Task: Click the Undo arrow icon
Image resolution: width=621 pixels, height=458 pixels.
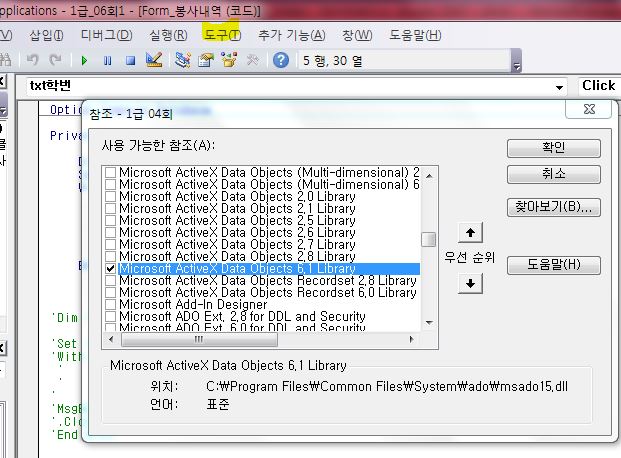Action: (32, 61)
